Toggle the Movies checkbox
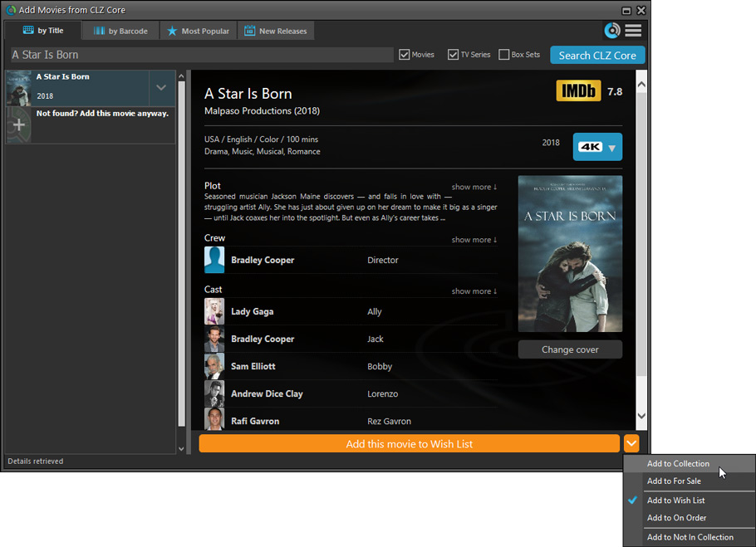756x547 pixels. (x=404, y=55)
